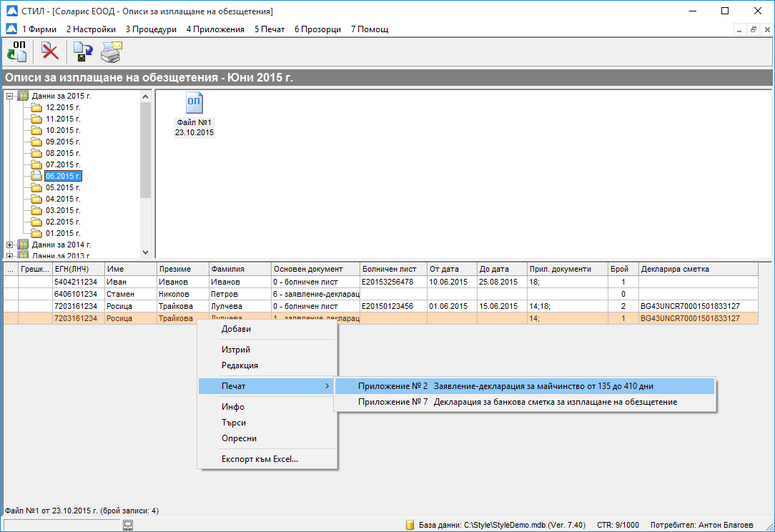This screenshot has width=775, height=532.
Task: Select Експорт към Excel... from context menu
Action: click(260, 459)
